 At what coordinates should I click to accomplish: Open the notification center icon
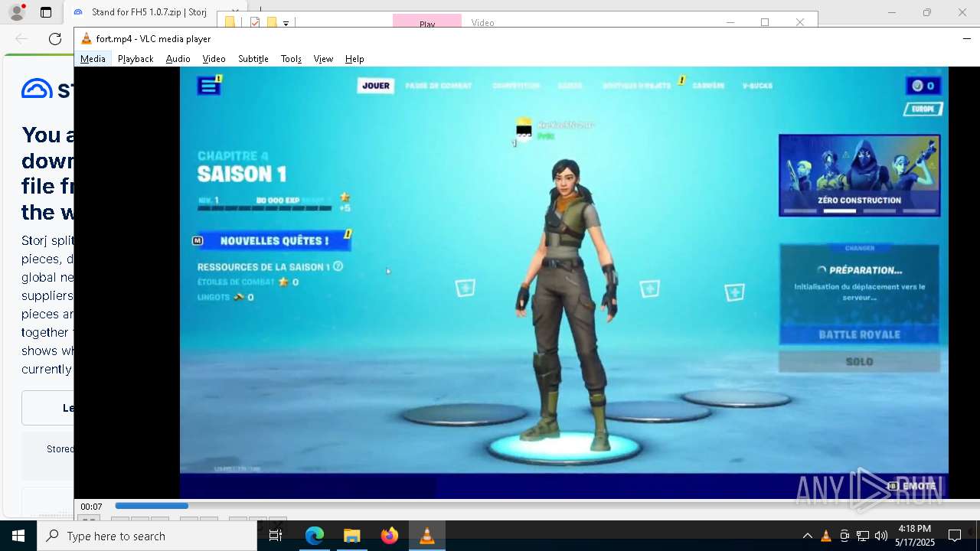click(955, 536)
